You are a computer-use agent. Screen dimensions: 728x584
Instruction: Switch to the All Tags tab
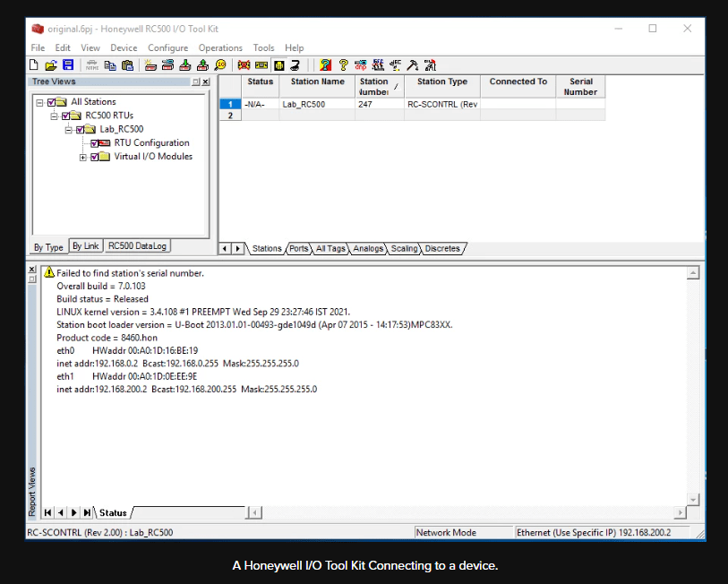330,249
